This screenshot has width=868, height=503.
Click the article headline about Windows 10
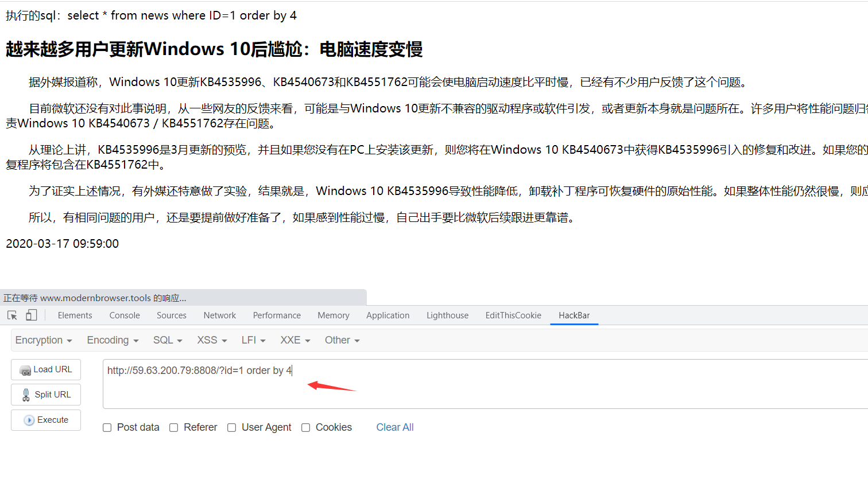tap(214, 49)
